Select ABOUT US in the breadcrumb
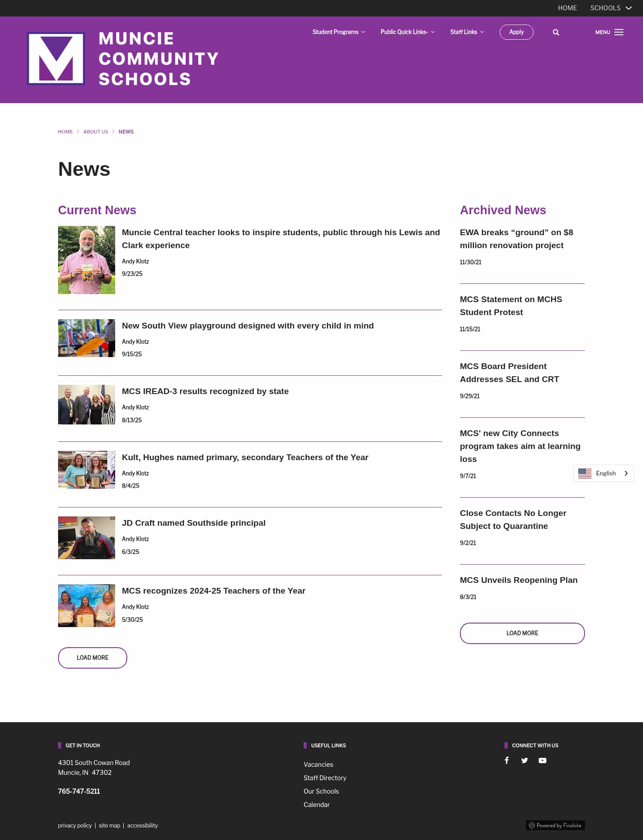Image resolution: width=643 pixels, height=840 pixels. coord(96,132)
